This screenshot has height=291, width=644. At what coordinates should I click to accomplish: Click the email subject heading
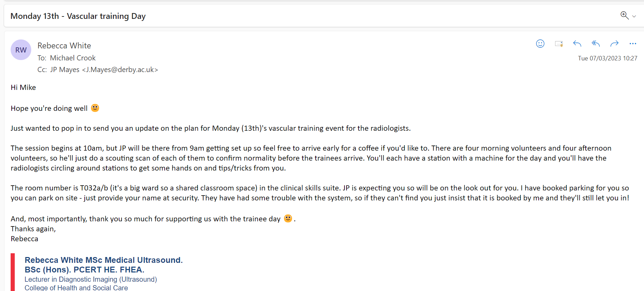click(x=78, y=16)
